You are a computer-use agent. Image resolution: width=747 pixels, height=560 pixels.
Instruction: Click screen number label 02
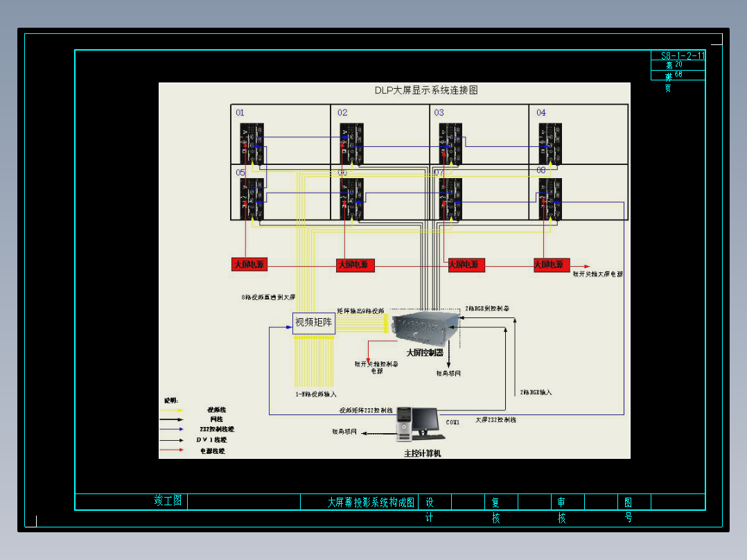tap(342, 112)
